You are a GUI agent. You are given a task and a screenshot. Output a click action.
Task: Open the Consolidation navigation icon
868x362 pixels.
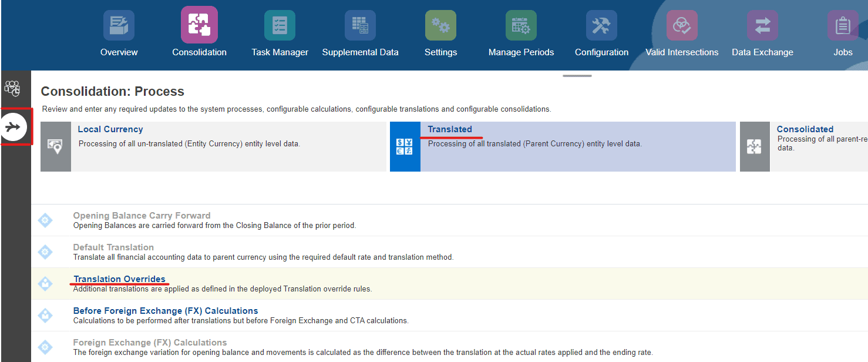199,25
